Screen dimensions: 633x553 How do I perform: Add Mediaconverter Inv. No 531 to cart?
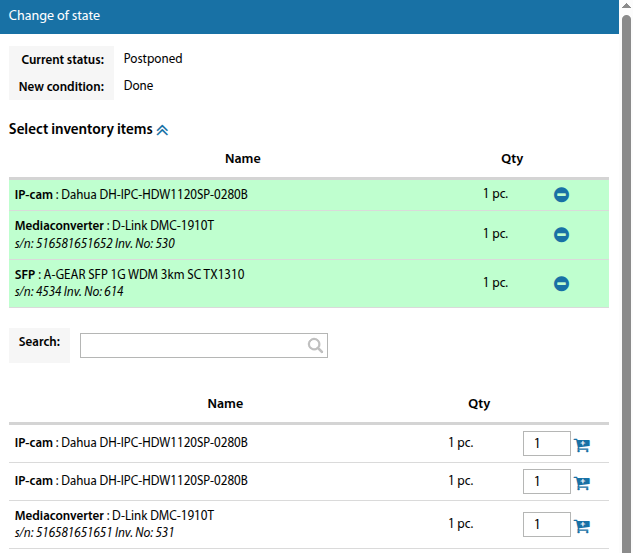point(582,526)
